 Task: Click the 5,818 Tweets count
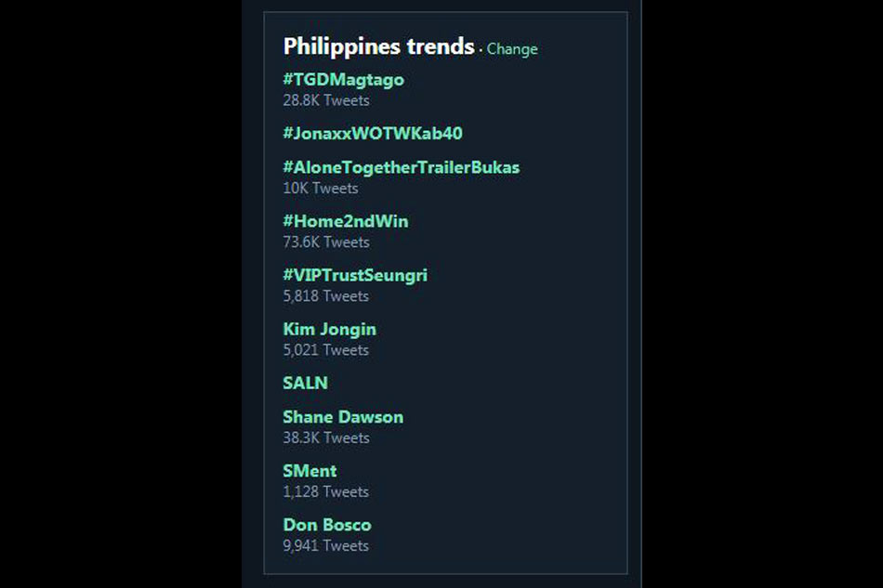point(325,296)
